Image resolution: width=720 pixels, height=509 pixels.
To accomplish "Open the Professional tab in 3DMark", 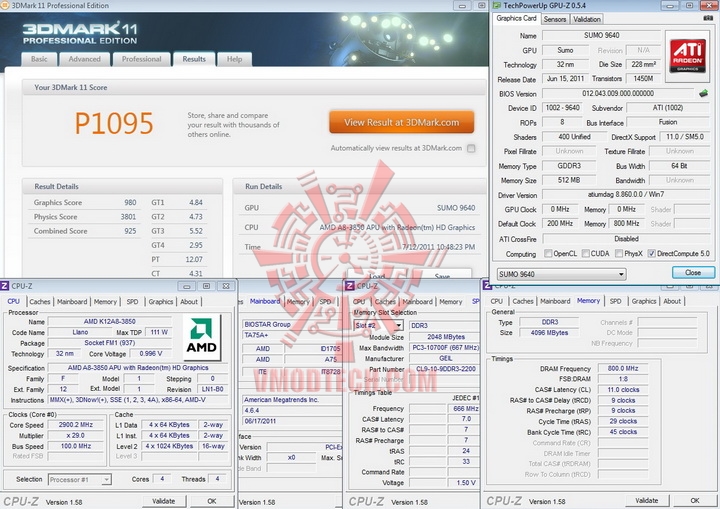I will [141, 59].
